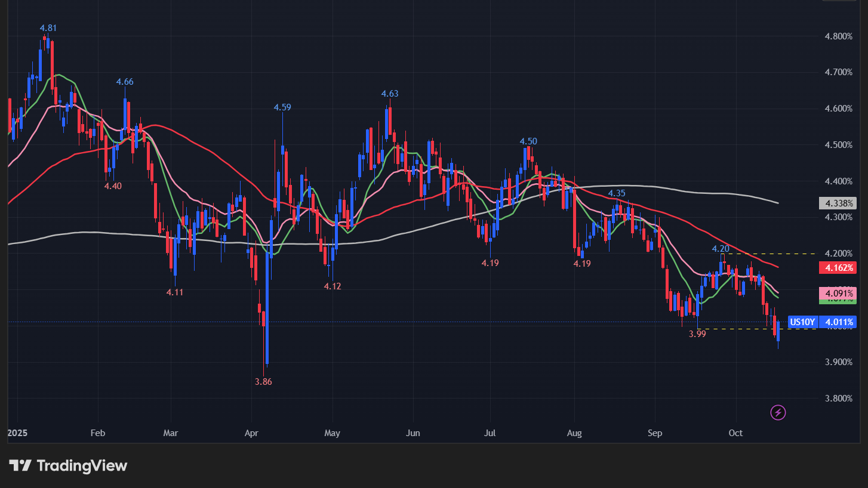This screenshot has width=868, height=488.
Task: Click the pink 4.091% moving average tag
Action: (x=840, y=294)
